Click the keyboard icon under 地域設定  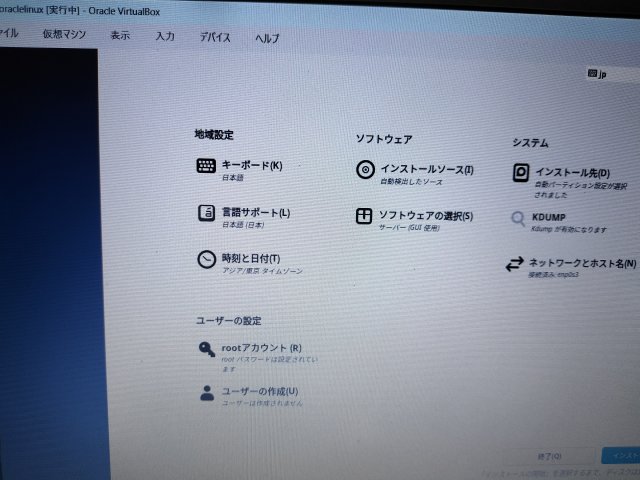[206, 166]
